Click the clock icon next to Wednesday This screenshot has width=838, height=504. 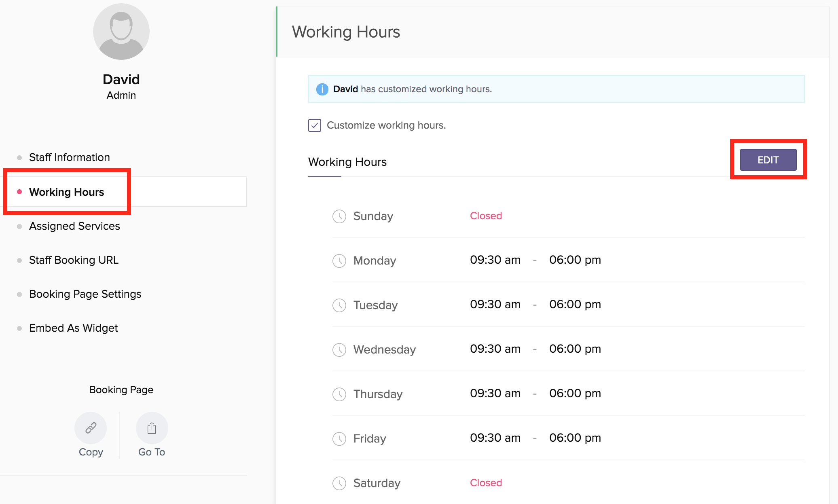coord(339,350)
